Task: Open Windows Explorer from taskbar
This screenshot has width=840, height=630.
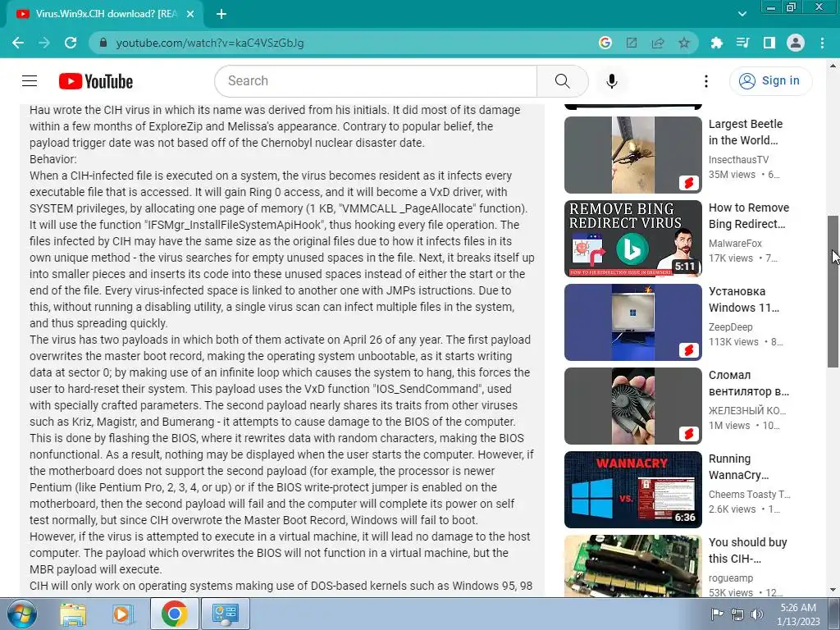Action: [73, 614]
